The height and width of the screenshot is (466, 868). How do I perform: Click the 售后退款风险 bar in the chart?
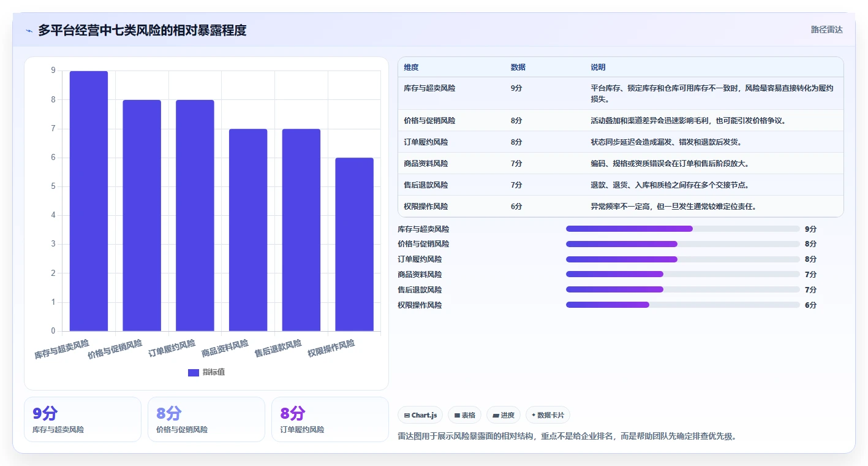(301, 230)
